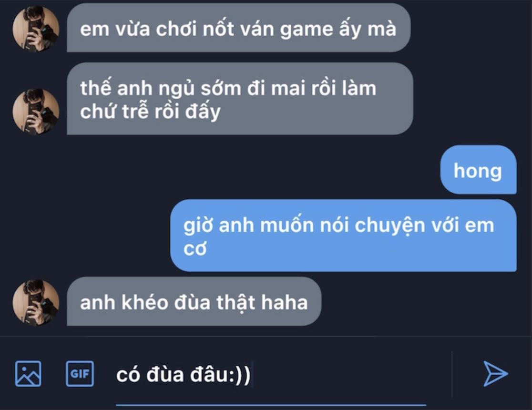The width and height of the screenshot is (532, 410).
Task: Click the word "chuyện" in blue sent message
Action: [389, 226]
